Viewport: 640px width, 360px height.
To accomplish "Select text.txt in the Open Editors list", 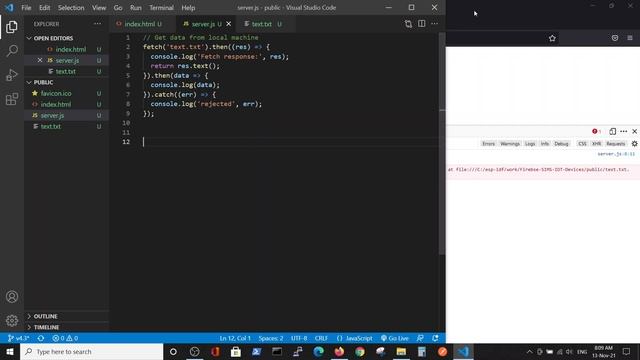I will (x=66, y=71).
